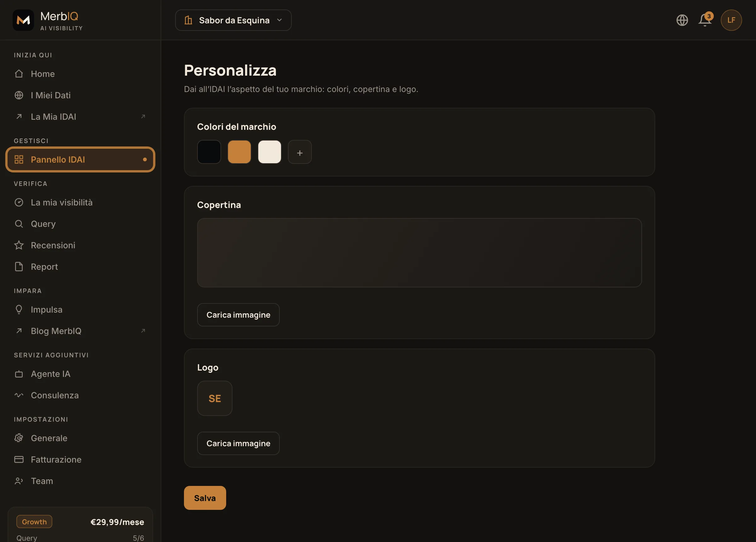Image resolution: width=756 pixels, height=542 pixels.
Task: Click the star icon next to Recensioni
Action: click(19, 245)
